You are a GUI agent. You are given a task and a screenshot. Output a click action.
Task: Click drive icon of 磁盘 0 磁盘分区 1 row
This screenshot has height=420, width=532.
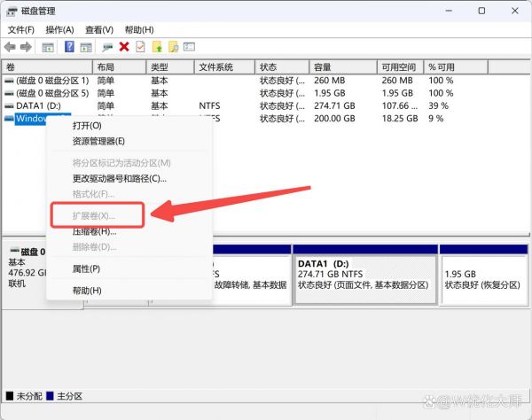(x=9, y=81)
